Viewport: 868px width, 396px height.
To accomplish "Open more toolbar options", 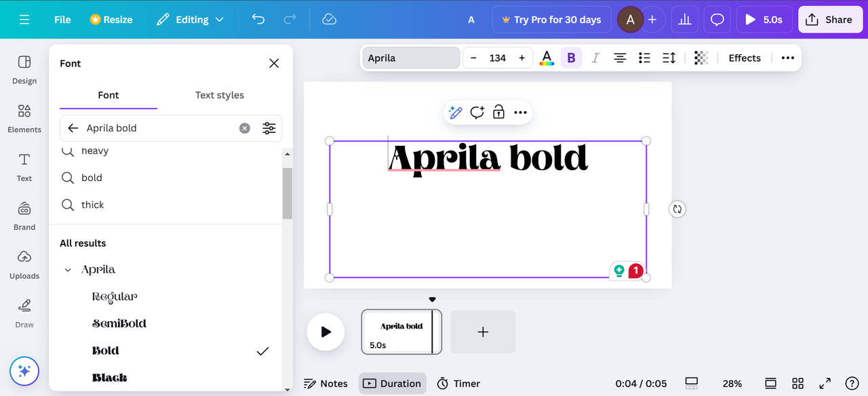I will pyautogui.click(x=787, y=58).
